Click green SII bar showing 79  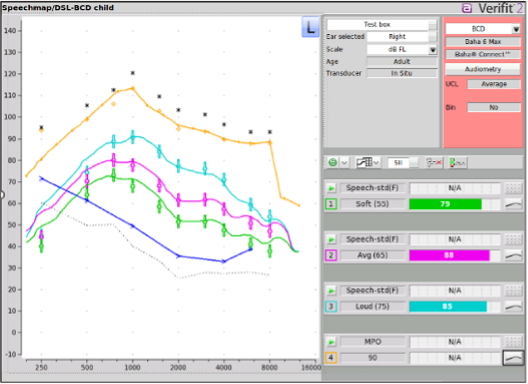pos(446,204)
